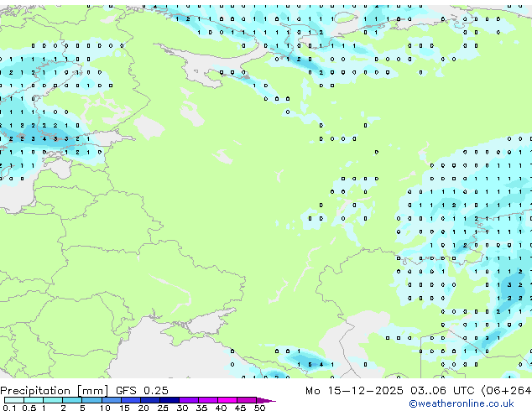Click the 'Mo 15-12-2025' date text
The image size is (532, 411).
point(354,391)
